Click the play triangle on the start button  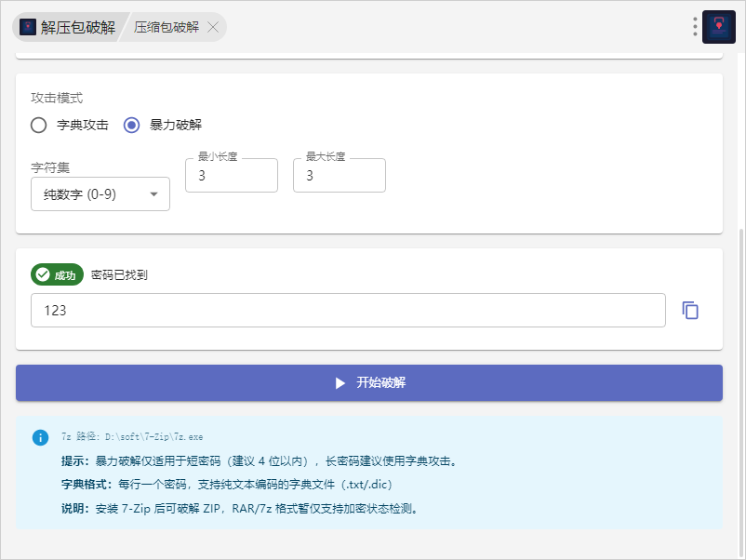(x=340, y=383)
